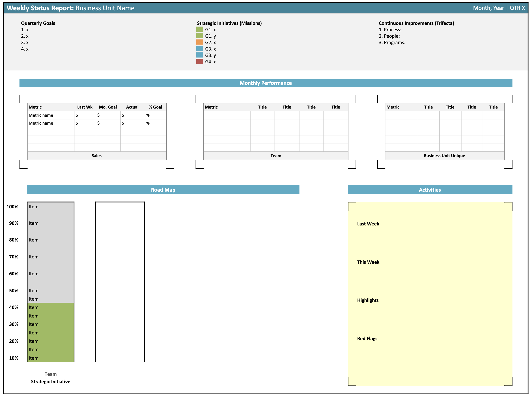Select the 'Month, Year | QTR X' header text
Screen dimensions: 532x398
(x=499, y=8)
